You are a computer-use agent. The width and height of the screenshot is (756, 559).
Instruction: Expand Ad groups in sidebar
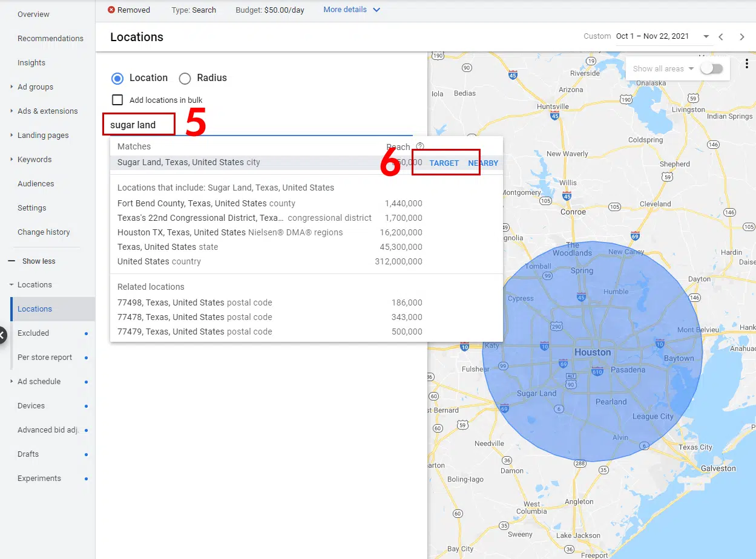[x=12, y=87]
